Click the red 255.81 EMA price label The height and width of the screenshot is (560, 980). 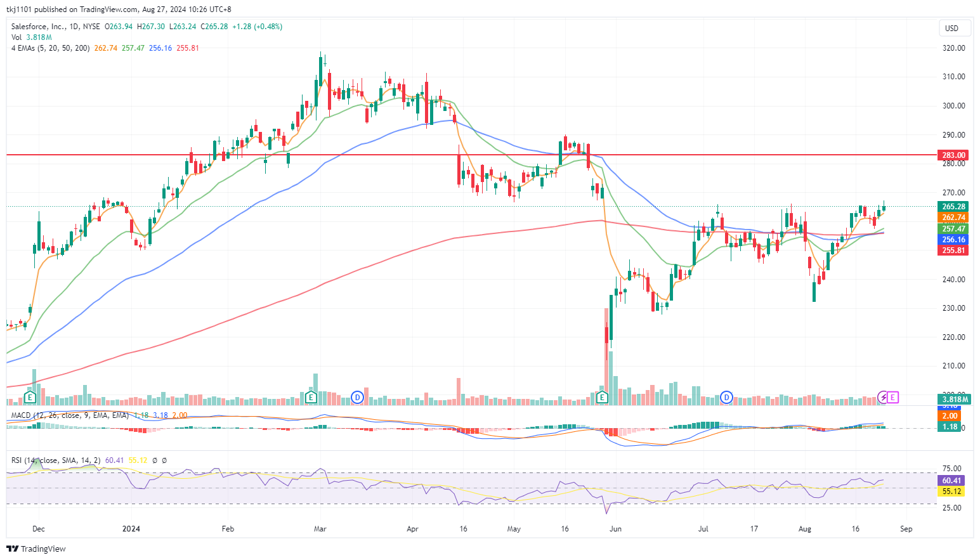point(953,250)
